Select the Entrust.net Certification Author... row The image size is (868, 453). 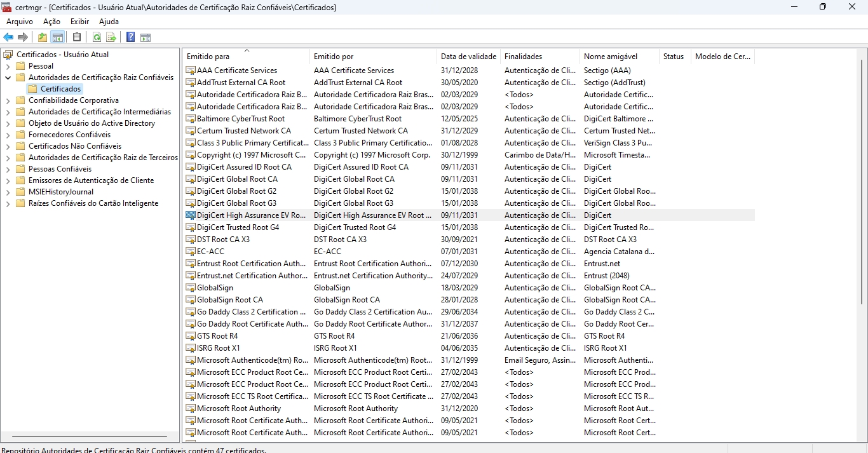coord(470,276)
